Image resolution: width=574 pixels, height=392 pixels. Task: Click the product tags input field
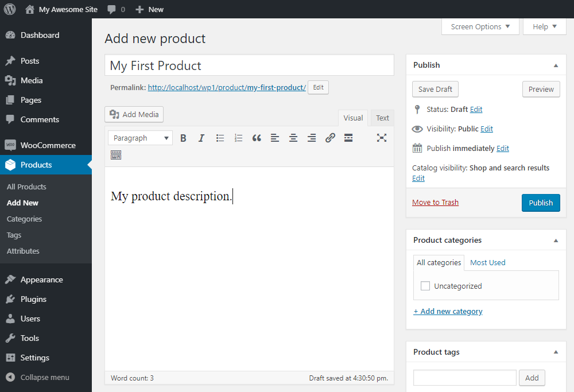click(464, 378)
